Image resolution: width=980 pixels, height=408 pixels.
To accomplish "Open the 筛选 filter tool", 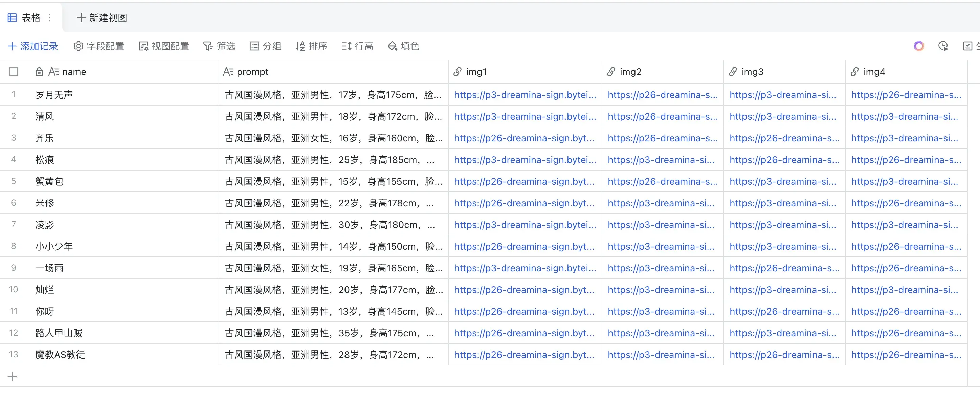I will [x=219, y=46].
